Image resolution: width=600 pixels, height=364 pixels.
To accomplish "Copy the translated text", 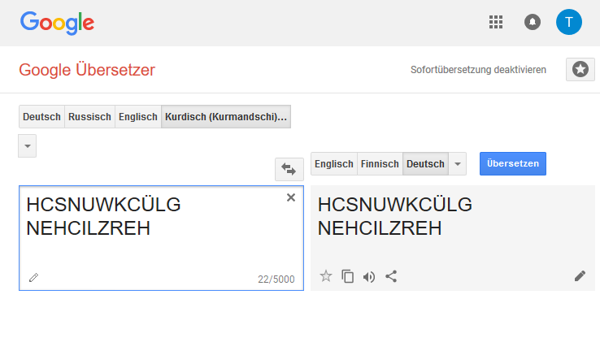I will [348, 276].
